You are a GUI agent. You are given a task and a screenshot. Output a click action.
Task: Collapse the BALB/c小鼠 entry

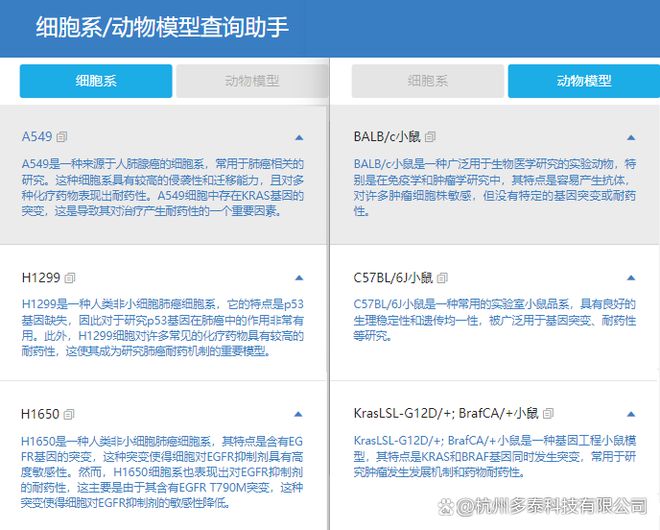[631, 137]
